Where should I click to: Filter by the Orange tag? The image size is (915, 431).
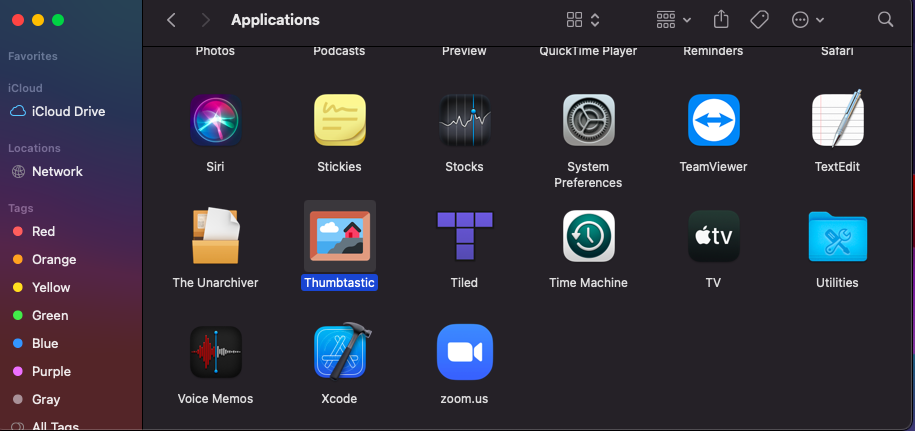[45, 260]
